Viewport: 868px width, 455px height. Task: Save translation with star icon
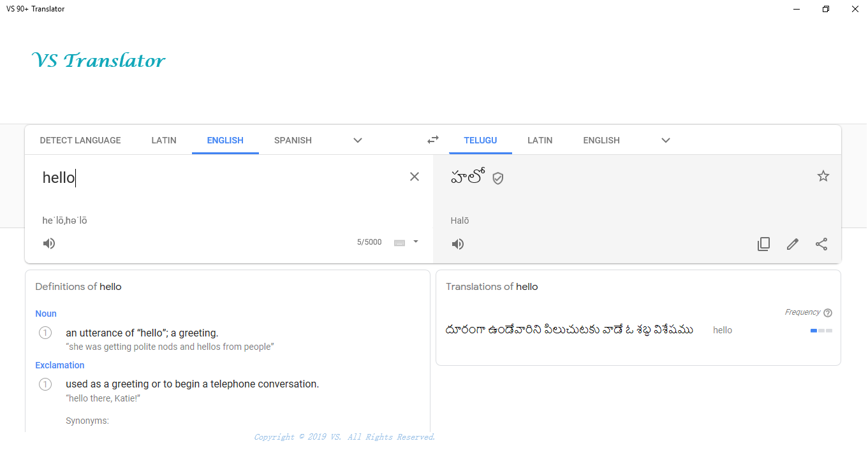[x=823, y=177]
